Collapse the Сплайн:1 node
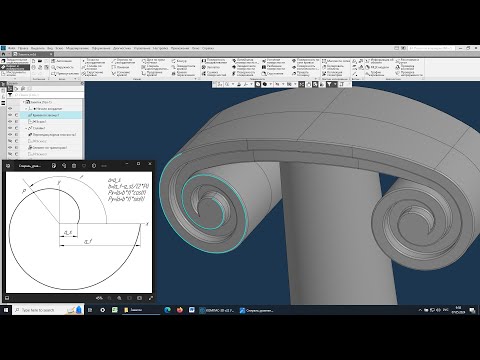 [26, 128]
